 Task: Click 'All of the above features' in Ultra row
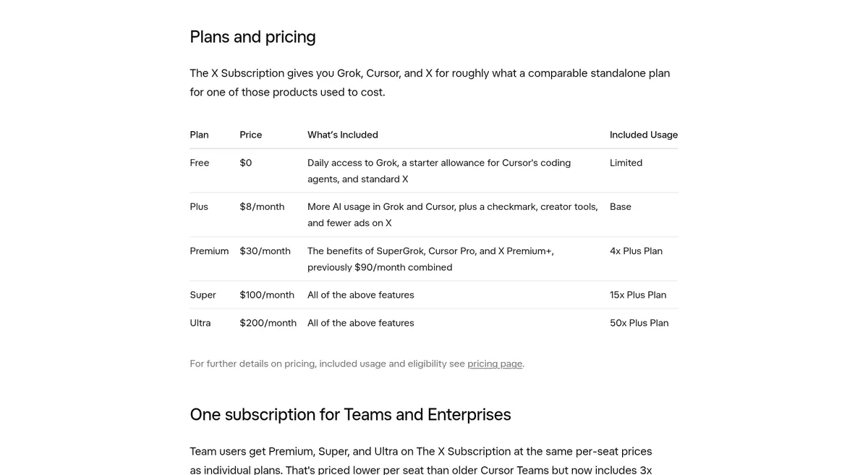pyautogui.click(x=361, y=323)
